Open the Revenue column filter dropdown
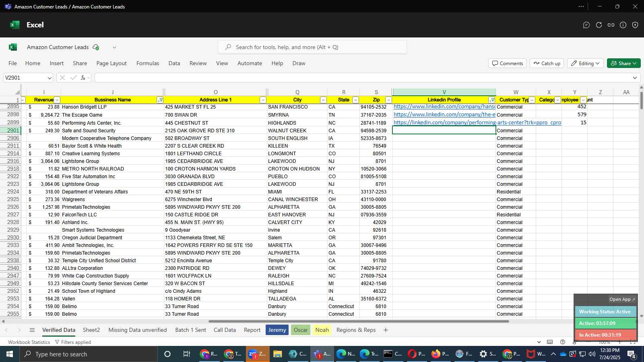 point(57,100)
